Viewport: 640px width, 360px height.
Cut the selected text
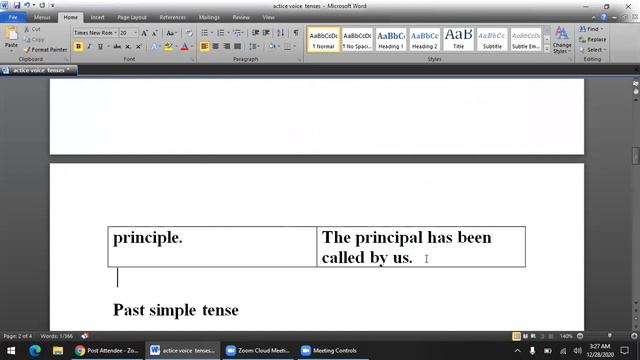[x=32, y=29]
